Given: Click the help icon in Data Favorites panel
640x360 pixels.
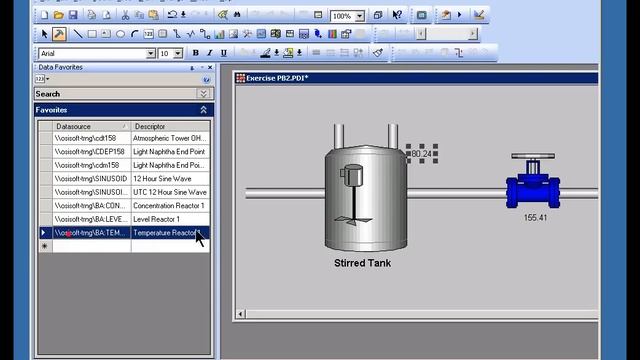Looking at the screenshot, I should pyautogui.click(x=207, y=80).
